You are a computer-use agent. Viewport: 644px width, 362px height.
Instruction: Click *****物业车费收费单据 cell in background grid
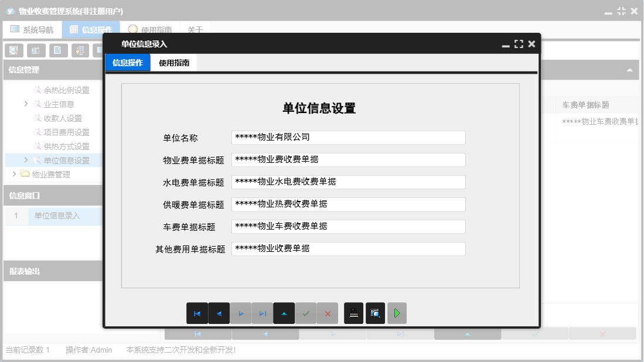(x=599, y=121)
